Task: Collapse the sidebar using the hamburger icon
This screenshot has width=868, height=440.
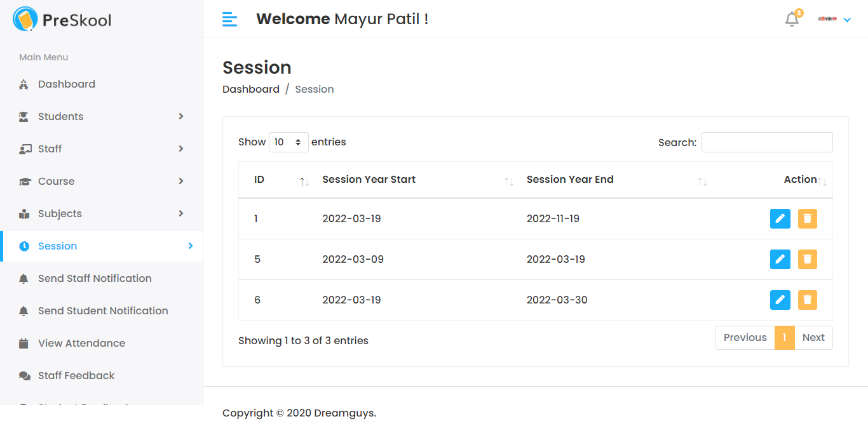Action: point(229,19)
